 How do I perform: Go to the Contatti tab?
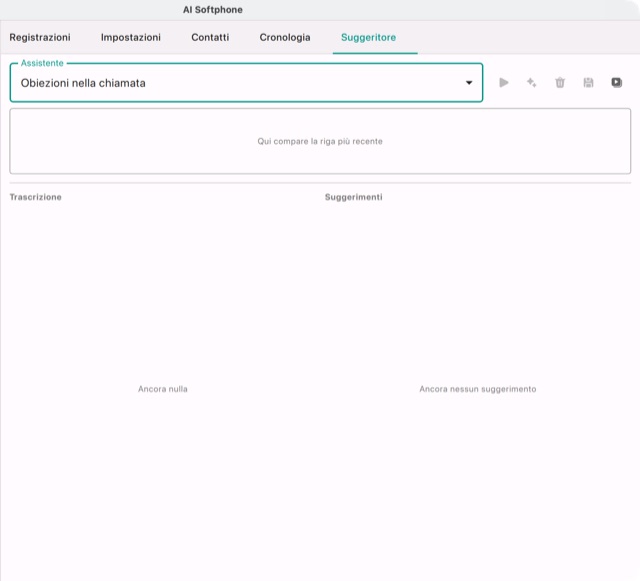210,38
